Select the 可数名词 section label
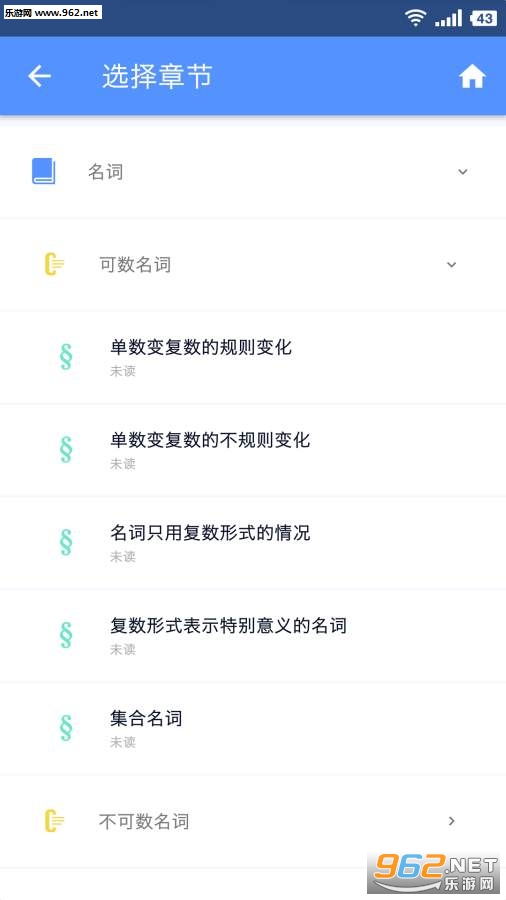Viewport: 506px width, 900px height. (135, 265)
